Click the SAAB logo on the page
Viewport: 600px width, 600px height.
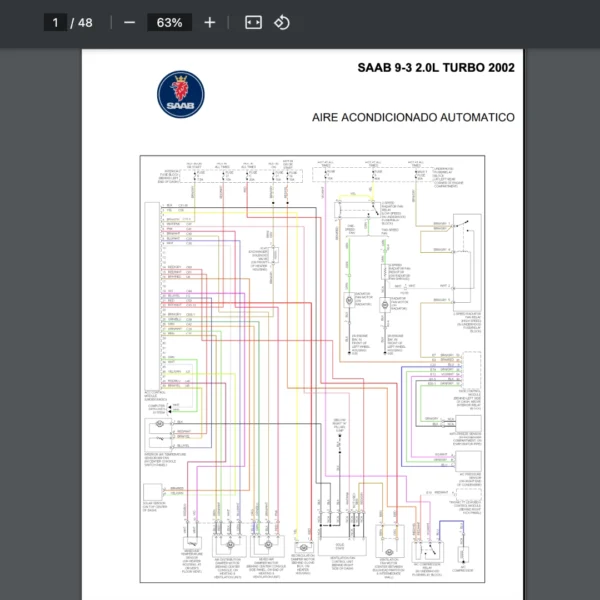pyautogui.click(x=181, y=97)
